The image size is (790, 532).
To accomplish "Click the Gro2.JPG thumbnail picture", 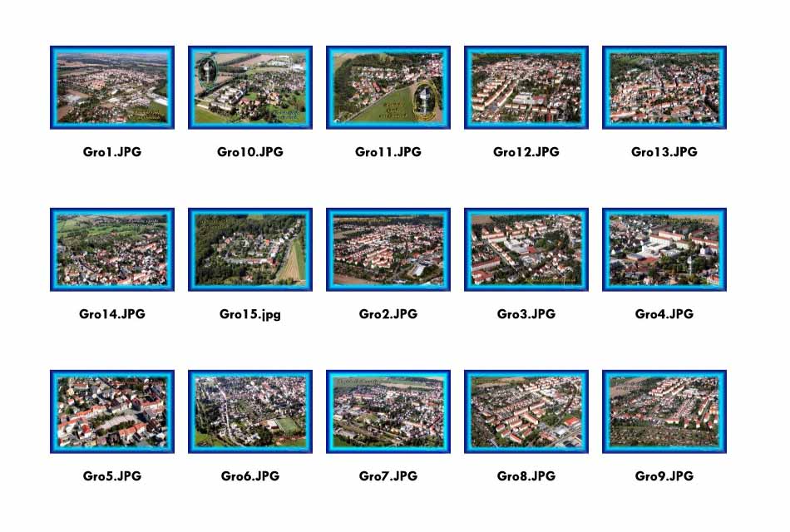I will coord(388,249).
